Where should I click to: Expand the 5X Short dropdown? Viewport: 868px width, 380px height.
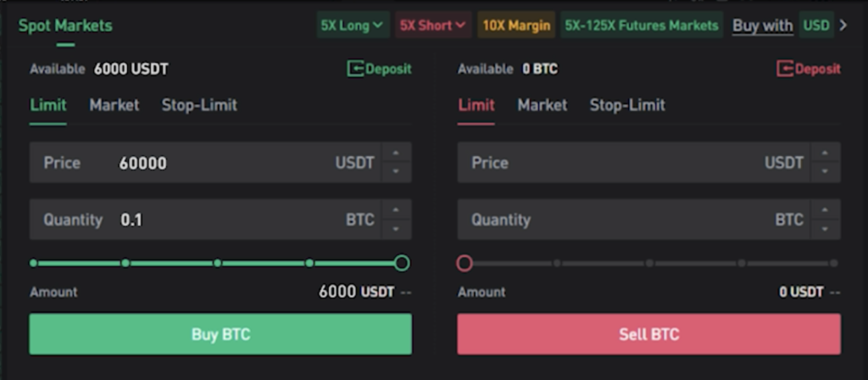coord(432,25)
